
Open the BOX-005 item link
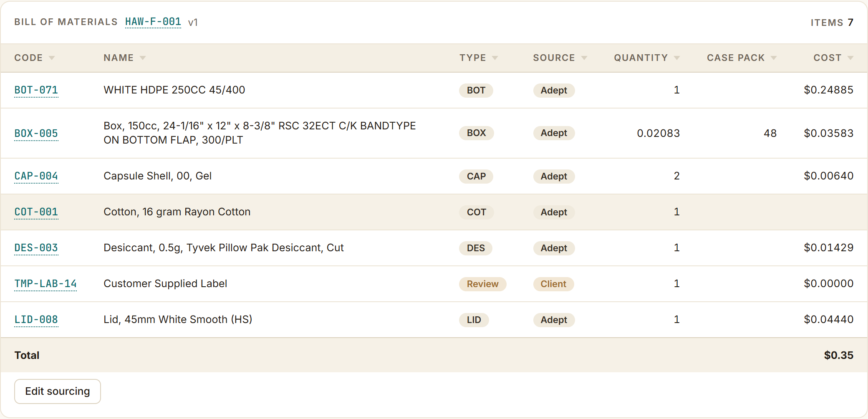pos(36,134)
